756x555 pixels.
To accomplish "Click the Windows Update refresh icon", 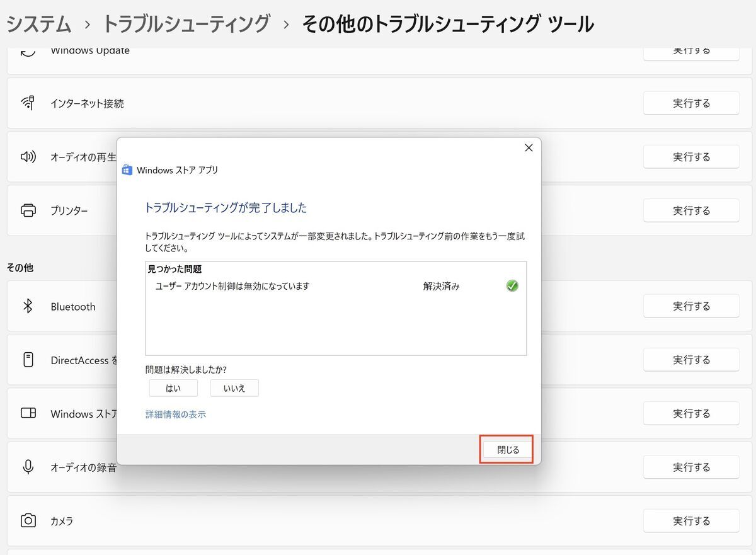I will (x=28, y=51).
